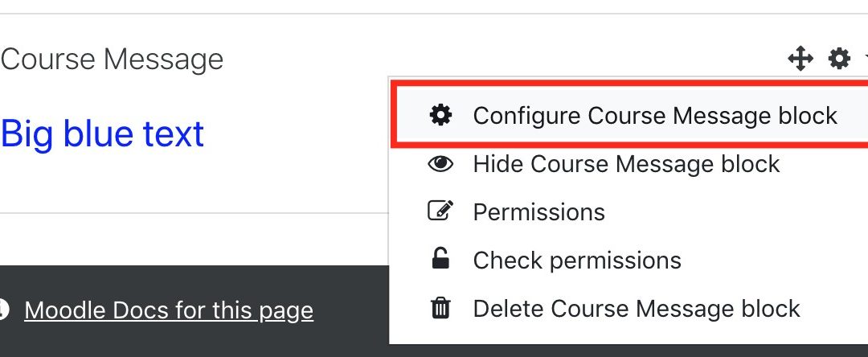The height and width of the screenshot is (357, 868).
Task: Click gear icon beside Configure Course Message block
Action: click(440, 115)
